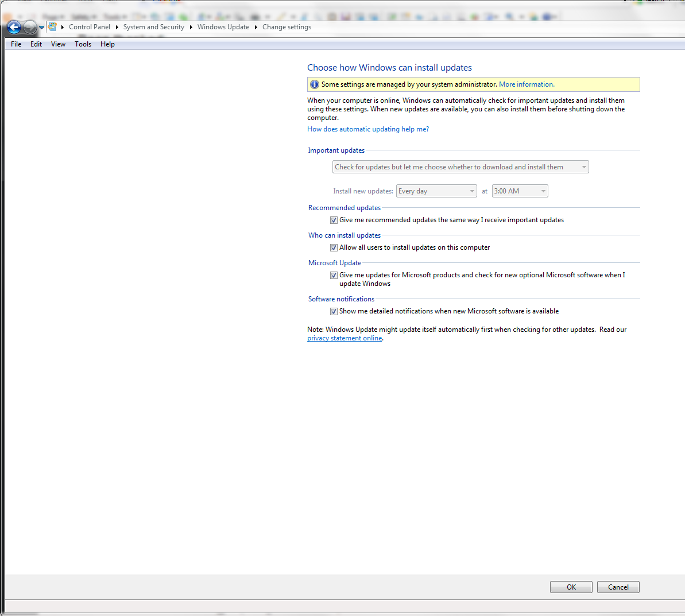
Task: Expand arrow after Control Panel breadcrumb
Action: (x=117, y=27)
